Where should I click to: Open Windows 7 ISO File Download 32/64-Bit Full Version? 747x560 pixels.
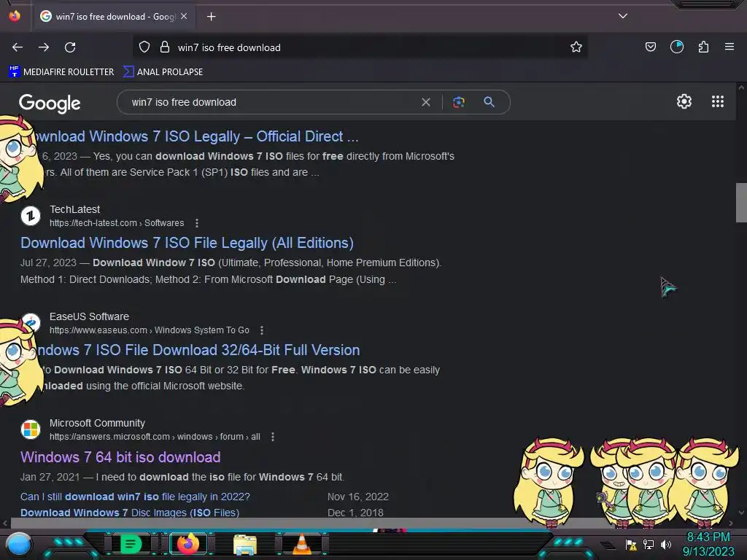(x=198, y=350)
